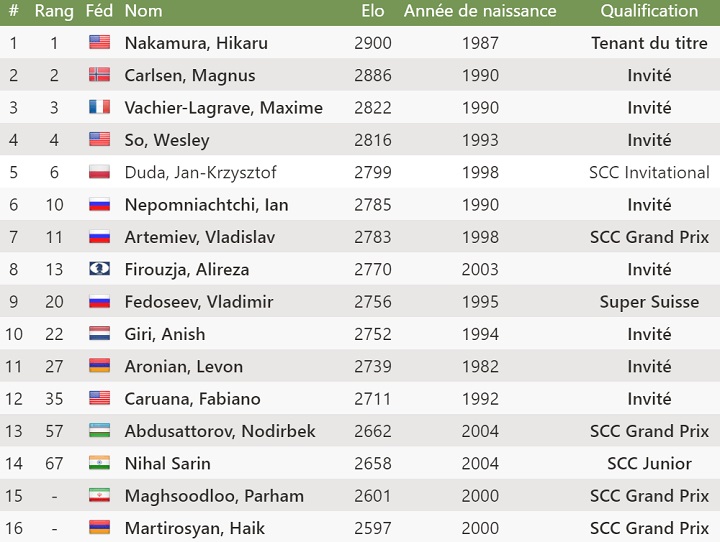Image resolution: width=720 pixels, height=542 pixels.
Task: Click the US flag beside Caruana
Action: click(100, 398)
